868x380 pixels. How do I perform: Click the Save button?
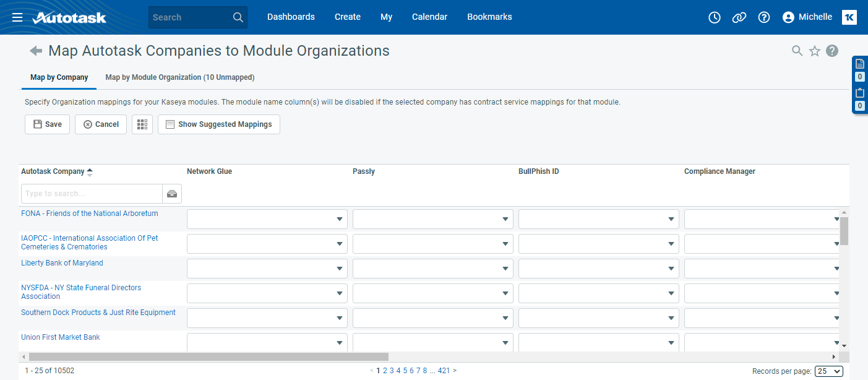(x=47, y=124)
